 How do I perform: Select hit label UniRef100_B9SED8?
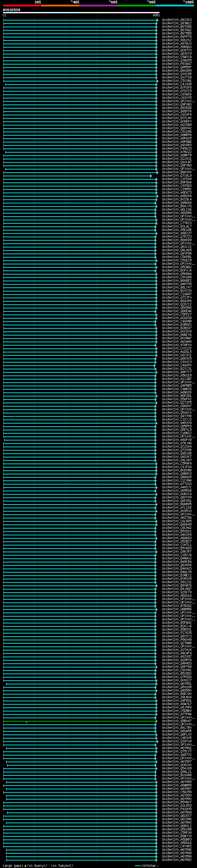click(x=176, y=108)
